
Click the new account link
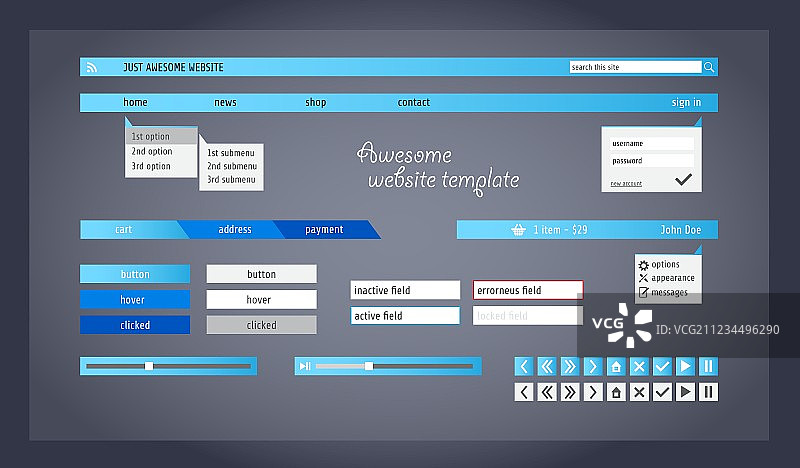coord(626,183)
